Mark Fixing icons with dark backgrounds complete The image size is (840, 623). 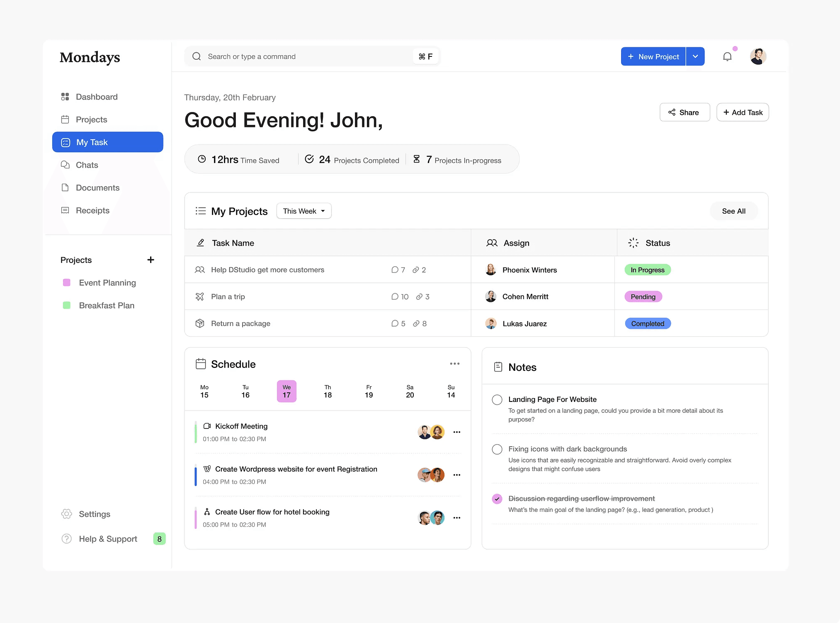pos(497,449)
